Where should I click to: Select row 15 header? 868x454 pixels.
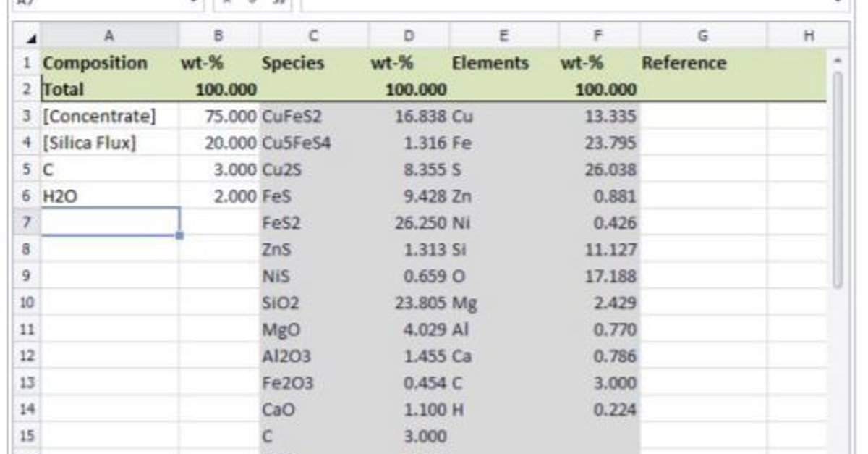point(27,436)
